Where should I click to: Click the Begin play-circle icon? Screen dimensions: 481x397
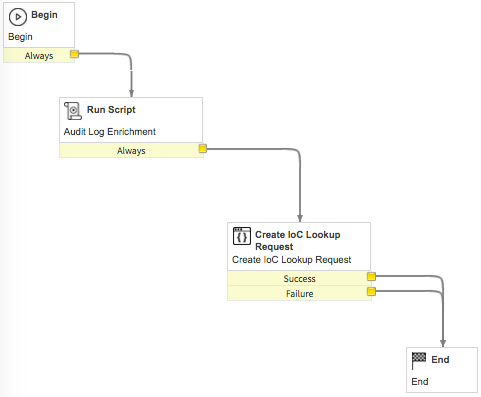[18, 17]
